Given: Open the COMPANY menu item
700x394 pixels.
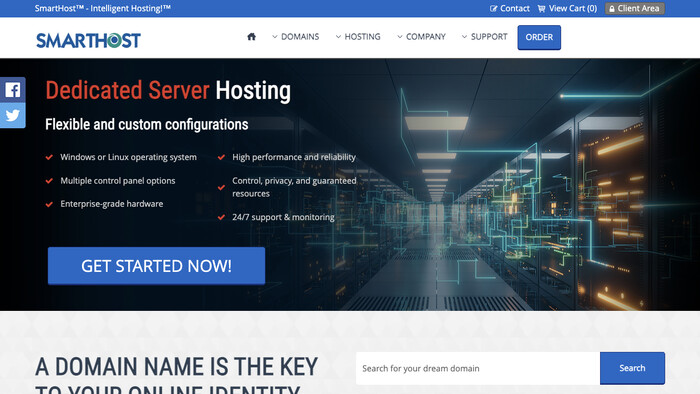Looking at the screenshot, I should pos(426,37).
